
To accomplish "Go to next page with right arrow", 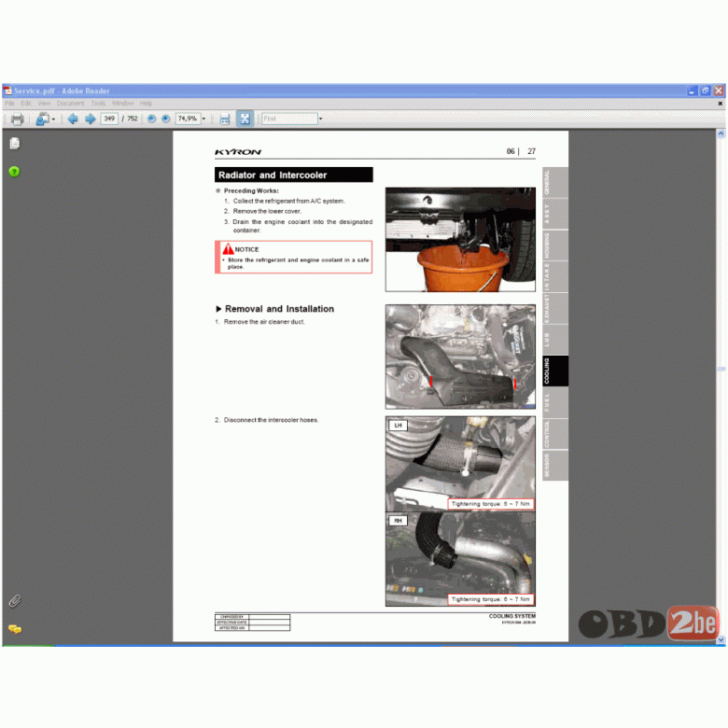I will 91,119.
